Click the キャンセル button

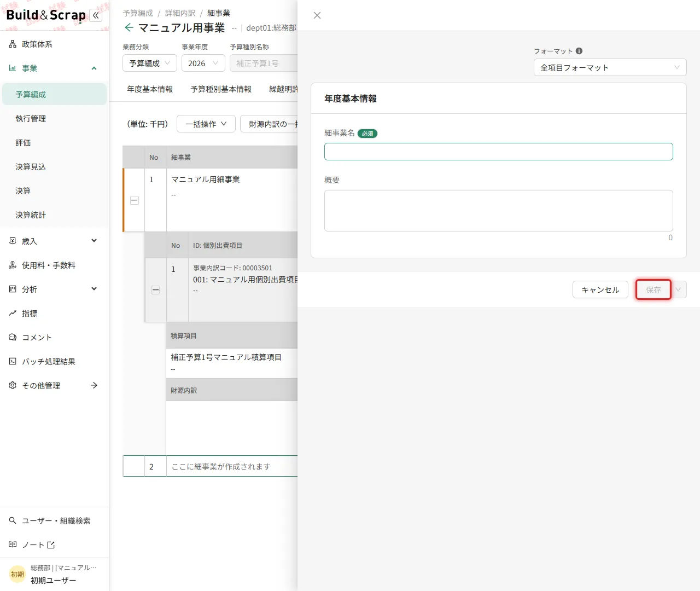600,289
